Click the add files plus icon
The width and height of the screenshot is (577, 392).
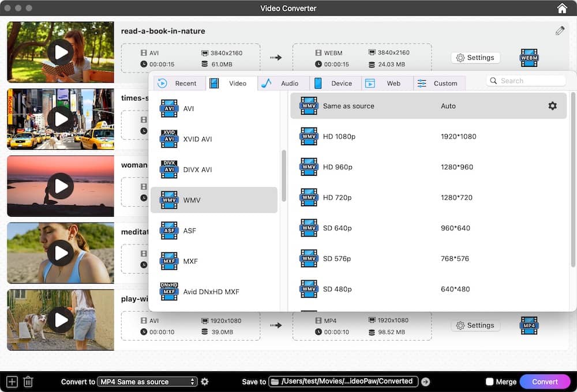(x=12, y=382)
